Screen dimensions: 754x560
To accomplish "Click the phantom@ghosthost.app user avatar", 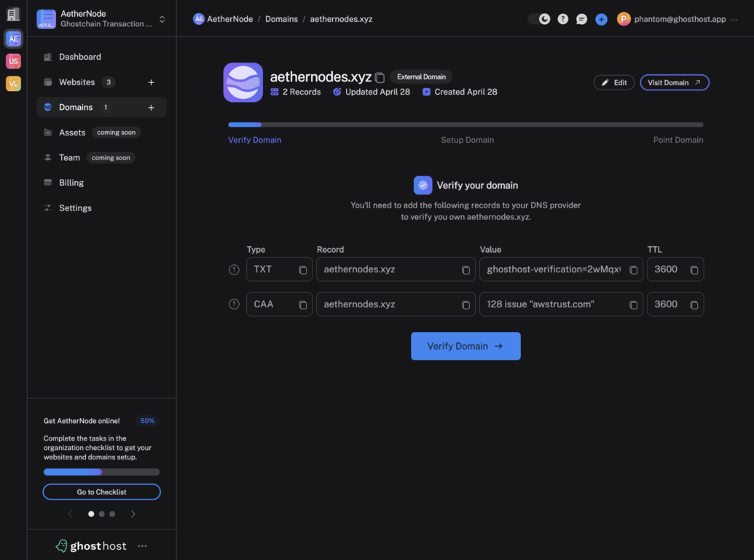I will click(624, 19).
